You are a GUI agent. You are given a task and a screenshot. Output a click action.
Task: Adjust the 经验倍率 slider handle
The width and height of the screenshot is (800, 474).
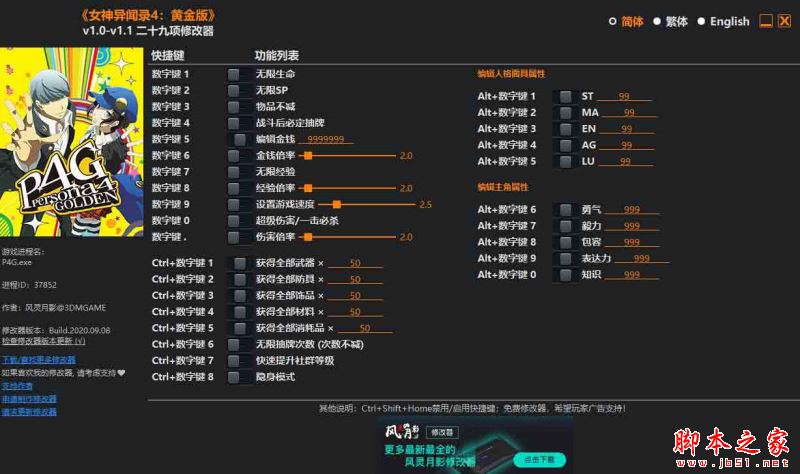308,188
